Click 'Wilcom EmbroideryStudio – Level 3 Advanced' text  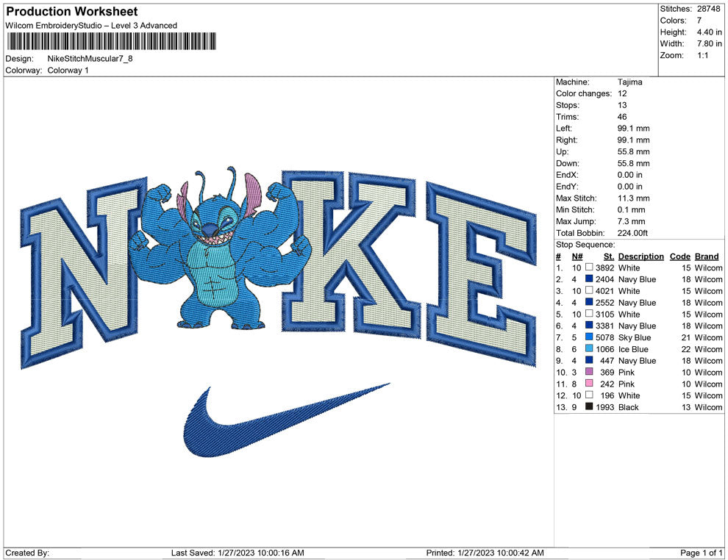tap(91, 26)
